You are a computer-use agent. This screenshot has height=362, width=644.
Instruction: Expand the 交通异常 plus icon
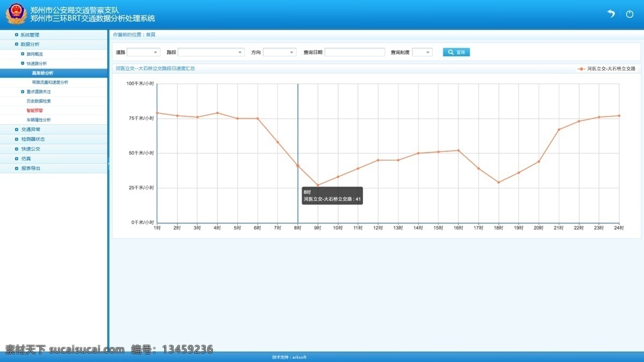[x=17, y=129]
